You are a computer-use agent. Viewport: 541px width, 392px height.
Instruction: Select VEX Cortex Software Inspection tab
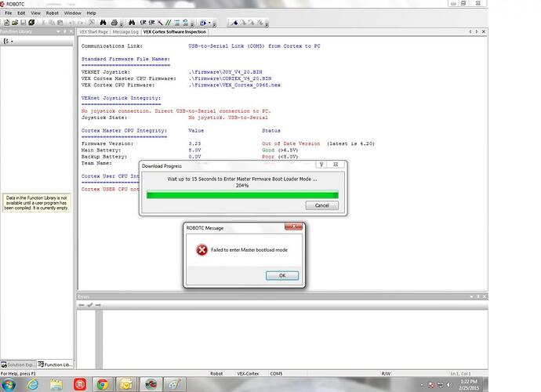click(x=175, y=31)
